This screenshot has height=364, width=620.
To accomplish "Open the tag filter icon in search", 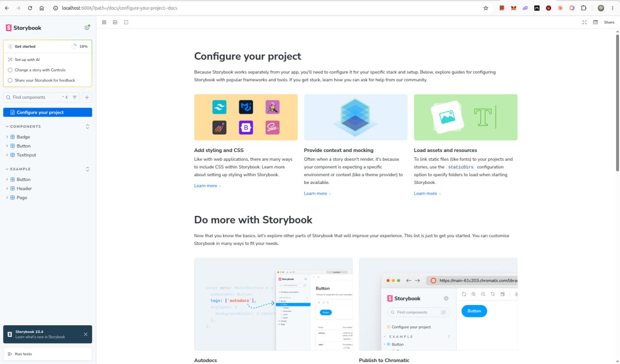I will pos(75,97).
